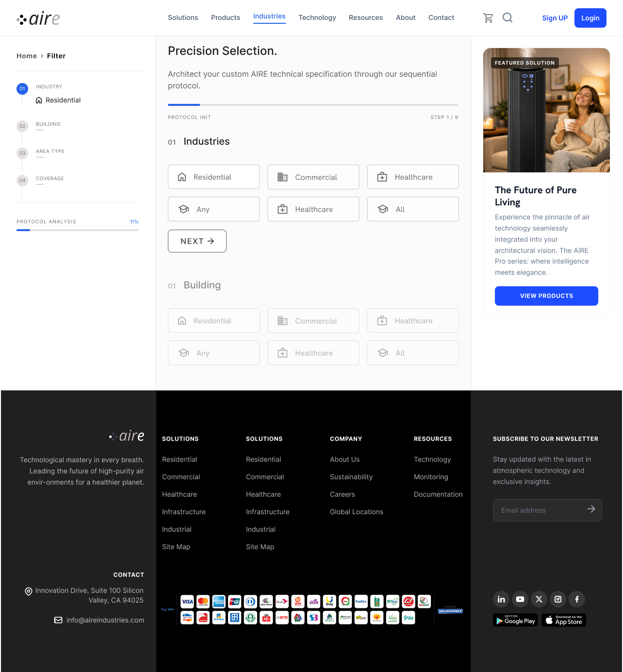Viewport: 623px width, 672px height.
Task: Select Any in the Building section
Action: [x=214, y=353]
